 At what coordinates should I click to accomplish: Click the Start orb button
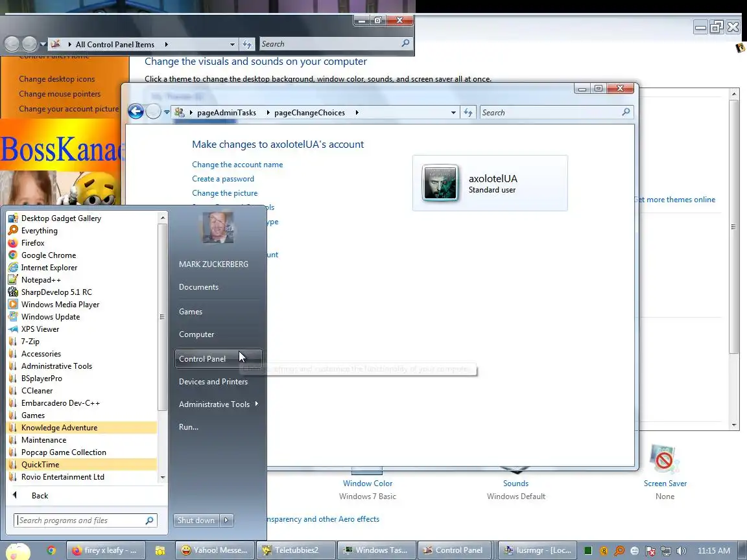point(18,551)
